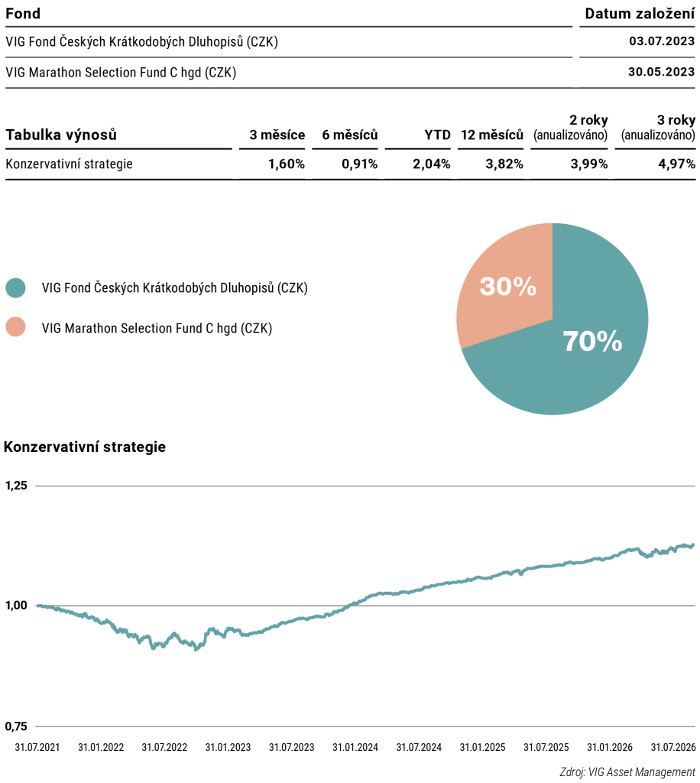Click the 6 měsíců column header

(x=350, y=135)
